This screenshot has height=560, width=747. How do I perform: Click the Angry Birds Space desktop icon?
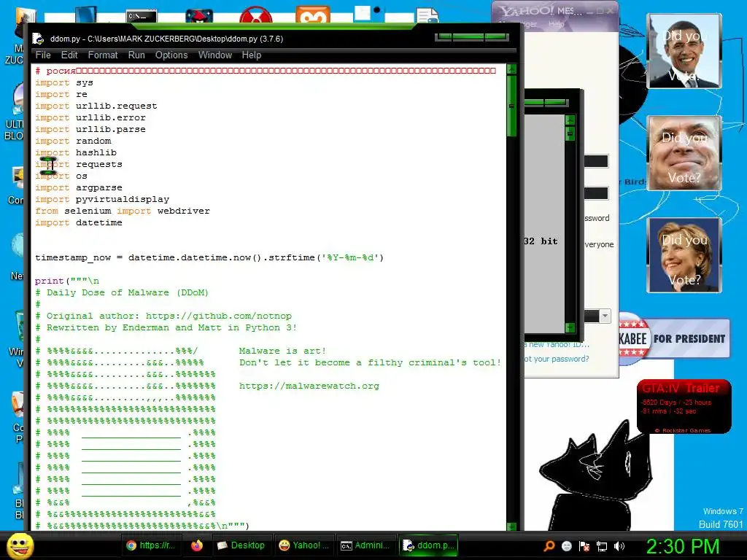199,16
